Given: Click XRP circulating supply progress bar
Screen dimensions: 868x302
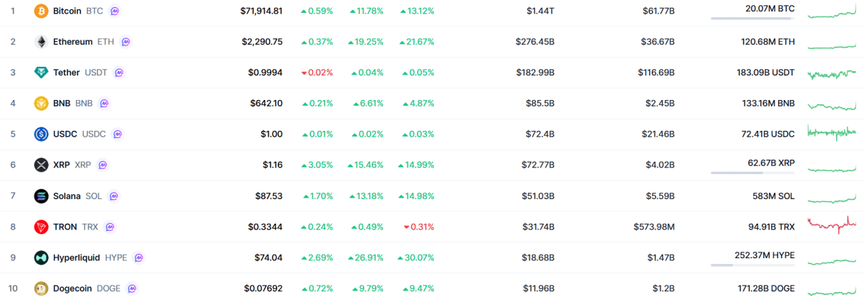Looking at the screenshot, I should pos(752,173).
